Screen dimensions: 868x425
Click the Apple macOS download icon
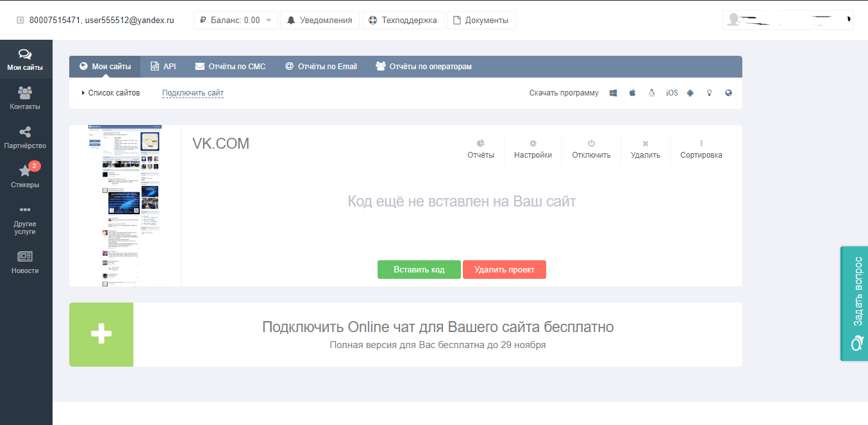632,93
